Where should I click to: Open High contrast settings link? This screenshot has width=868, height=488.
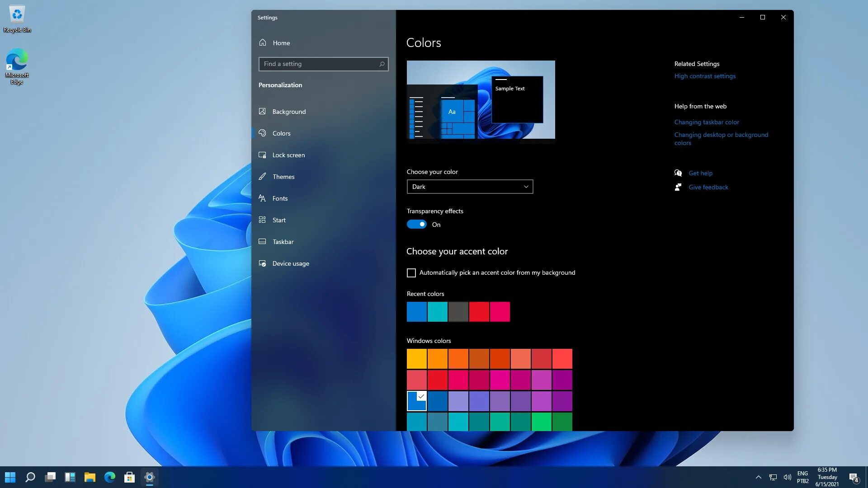point(705,75)
